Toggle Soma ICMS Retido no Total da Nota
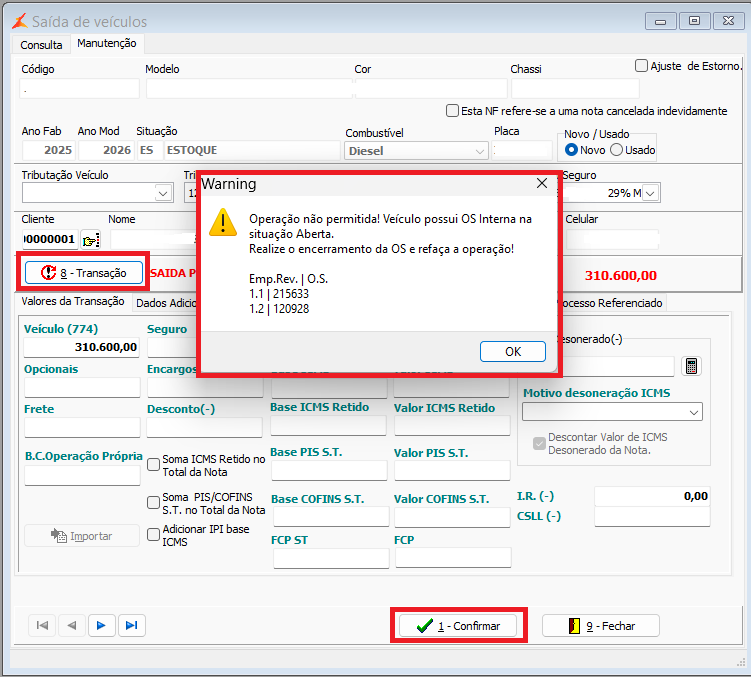The image size is (751, 677). [x=153, y=465]
